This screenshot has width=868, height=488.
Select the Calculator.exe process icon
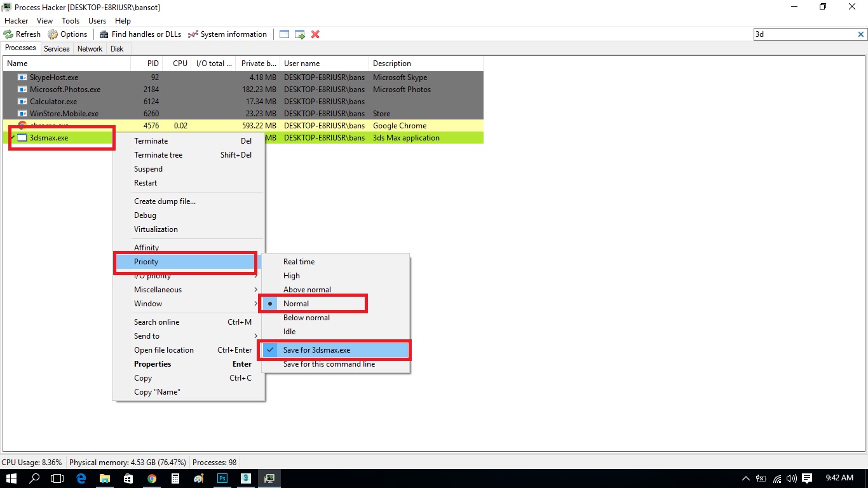click(22, 102)
